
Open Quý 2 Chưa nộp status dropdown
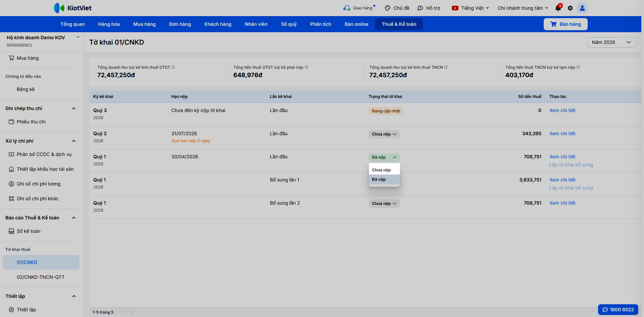click(x=384, y=134)
